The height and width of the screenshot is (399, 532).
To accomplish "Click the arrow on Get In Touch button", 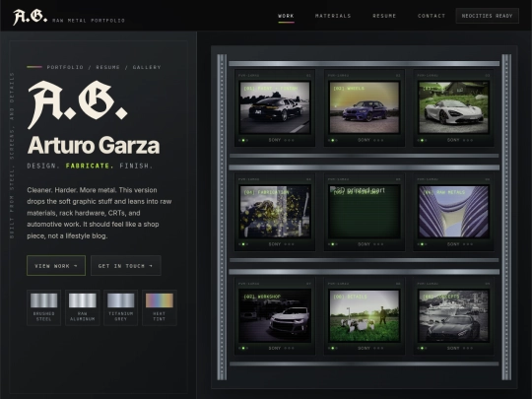I will [151, 266].
